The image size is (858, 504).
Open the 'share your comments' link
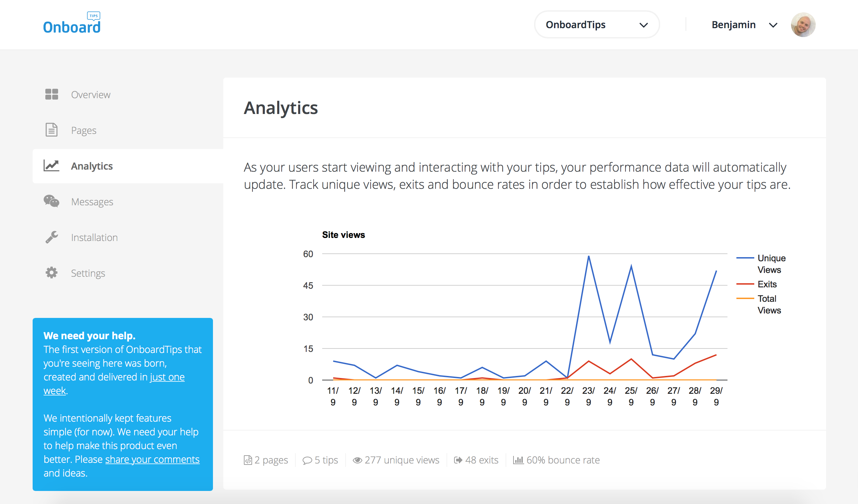click(x=152, y=459)
